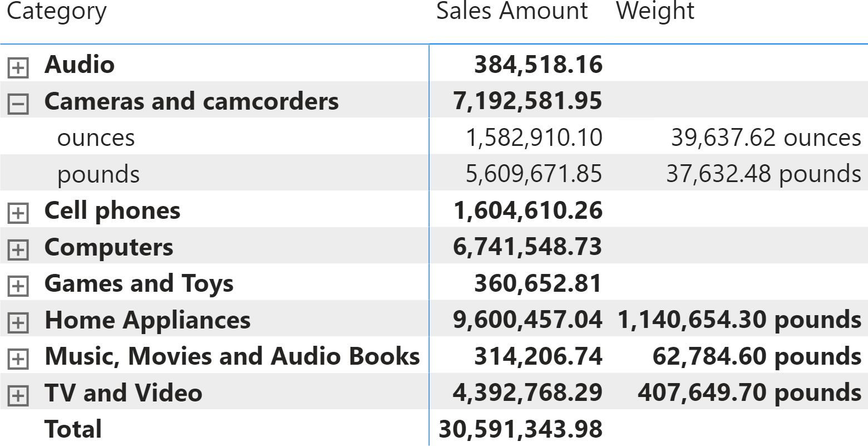Viewport: 868px width, 446px height.
Task: Click the 1,140,654.30 pounds weight value
Action: point(739,320)
